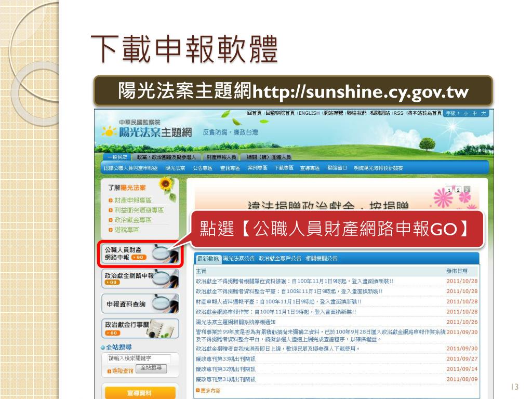Select the 政治獻金專戶公告 tab
Image resolution: width=532 pixels, height=399 pixels.
[x=280, y=259]
